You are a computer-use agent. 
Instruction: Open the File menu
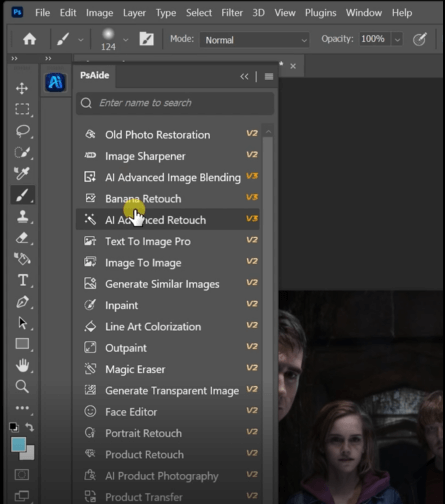(42, 13)
